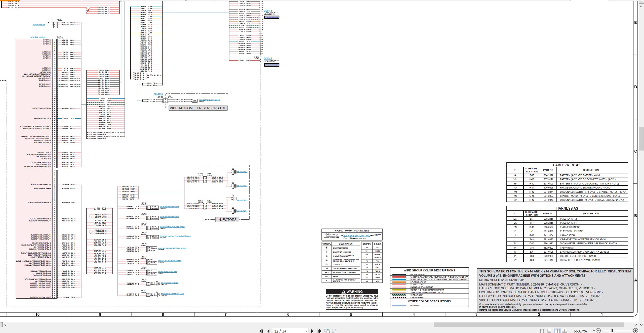The width and height of the screenshot is (644, 333).
Task: Click the HIGHWAYS blue color swatch
Action: click(x=399, y=306)
